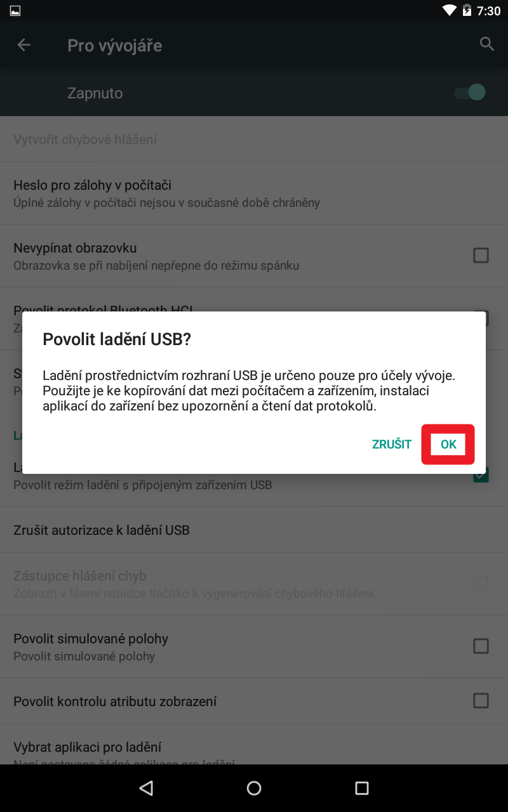This screenshot has height=812, width=508.
Task: Open Vybrat aplikaci pro ladění
Action: click(x=254, y=745)
